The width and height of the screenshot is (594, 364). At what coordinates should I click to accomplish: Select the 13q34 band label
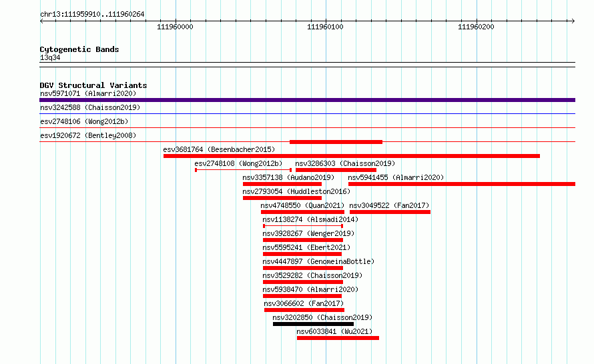[50, 57]
